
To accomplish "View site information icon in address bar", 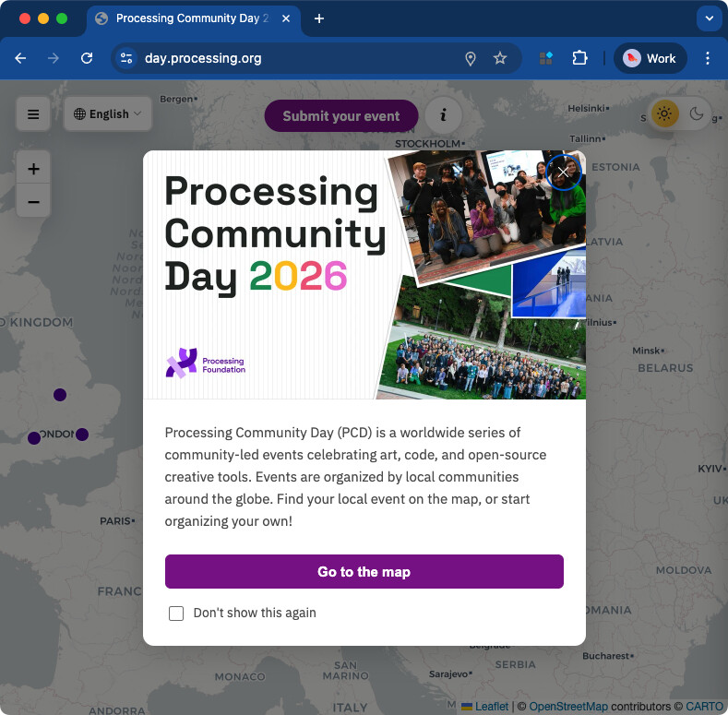I will (126, 58).
